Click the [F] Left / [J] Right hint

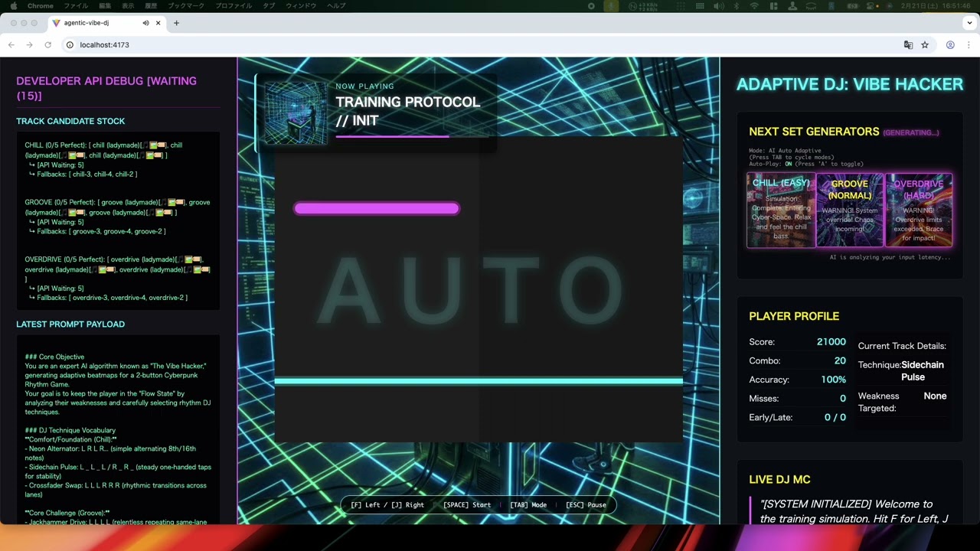click(387, 505)
